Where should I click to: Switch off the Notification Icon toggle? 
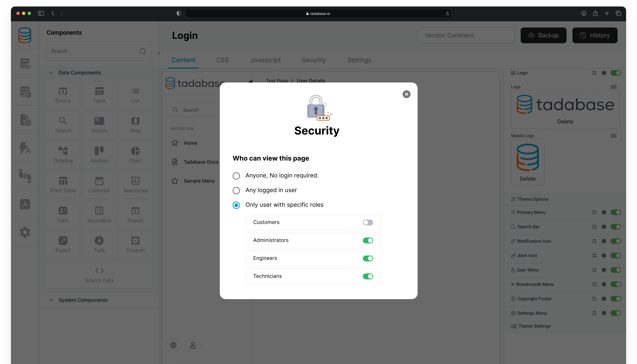point(616,241)
